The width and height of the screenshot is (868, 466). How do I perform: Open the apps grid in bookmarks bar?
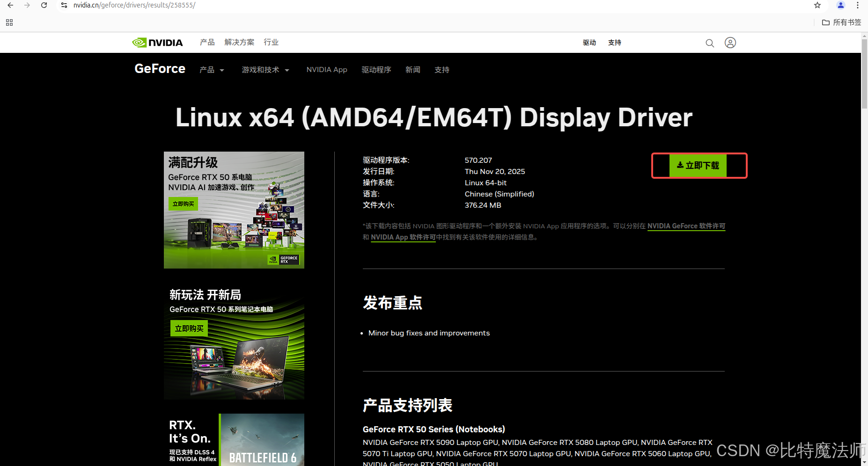[9, 22]
